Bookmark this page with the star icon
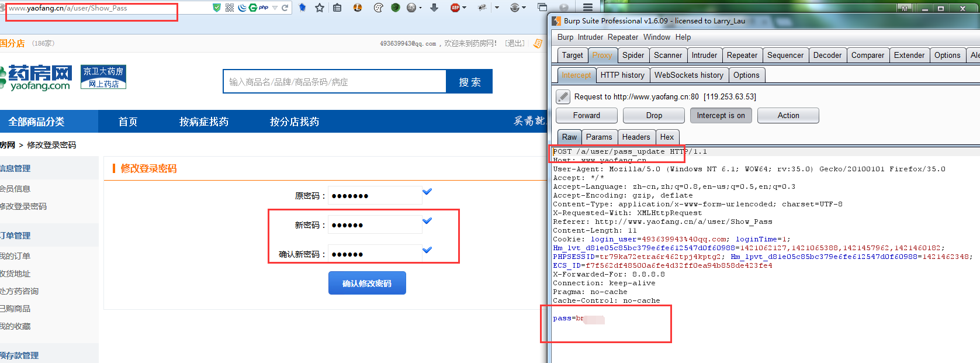The image size is (980, 363). 320,8
